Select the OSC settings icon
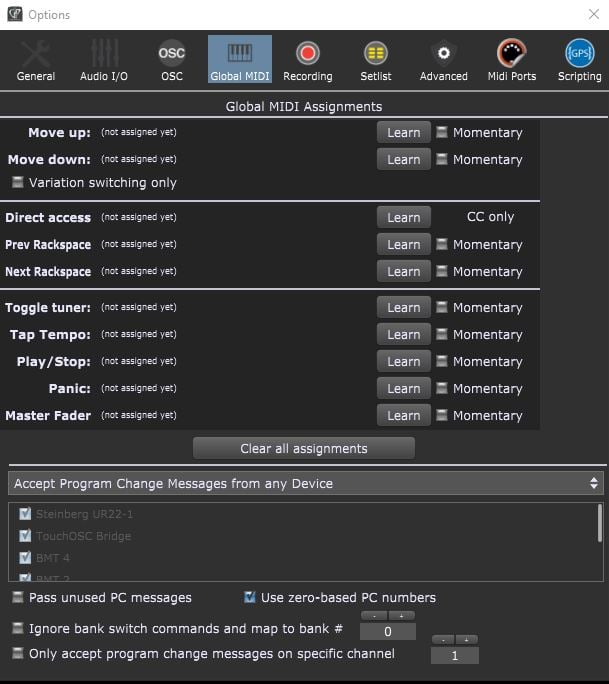The height and width of the screenshot is (684, 609). point(172,60)
